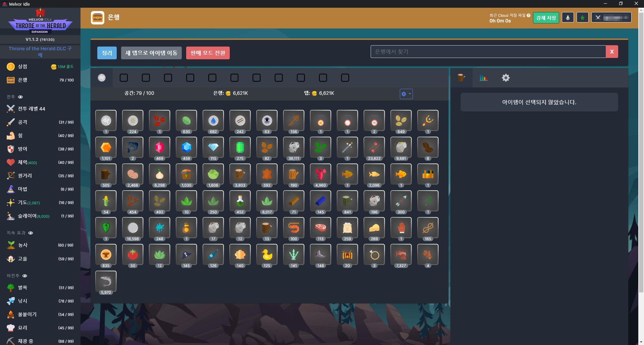Select the boots item with 148

pos(321,255)
